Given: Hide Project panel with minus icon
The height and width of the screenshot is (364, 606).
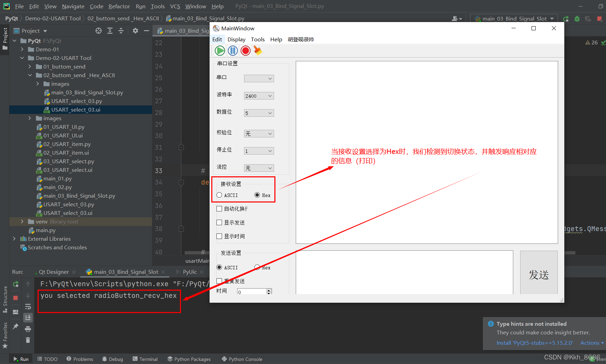Looking at the screenshot, I should [147, 31].
